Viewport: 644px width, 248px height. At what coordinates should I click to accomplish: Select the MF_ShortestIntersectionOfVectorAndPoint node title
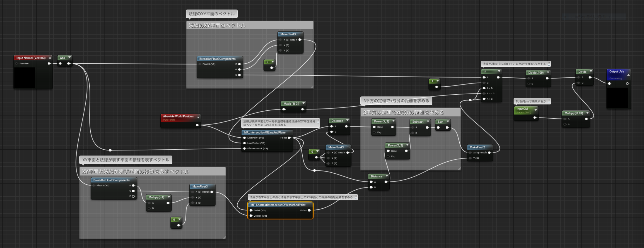pyautogui.click(x=278, y=205)
